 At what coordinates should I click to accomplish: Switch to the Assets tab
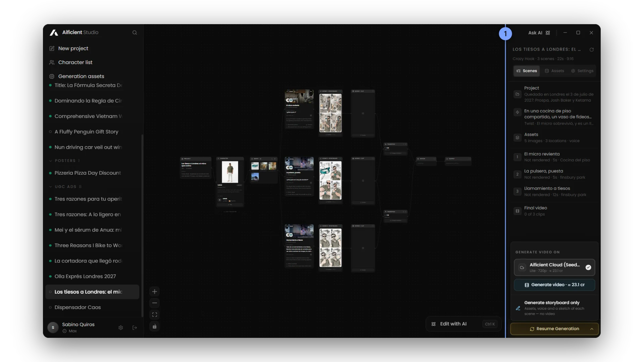coord(554,71)
